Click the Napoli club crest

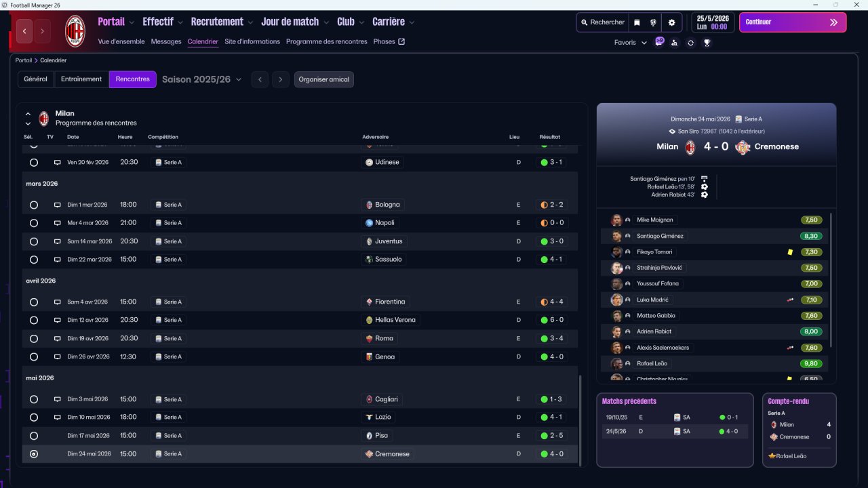click(x=369, y=223)
